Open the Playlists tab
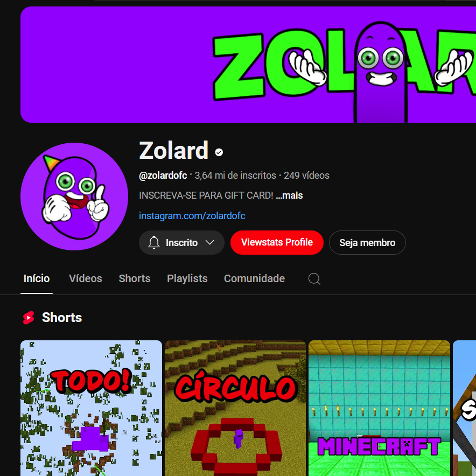Screen dimensions: 476x476 187,279
